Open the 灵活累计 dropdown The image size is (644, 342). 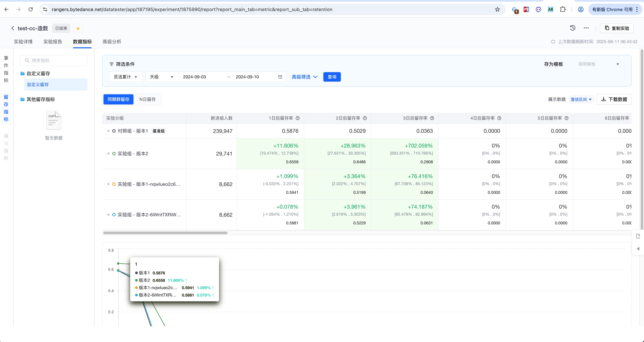point(126,77)
